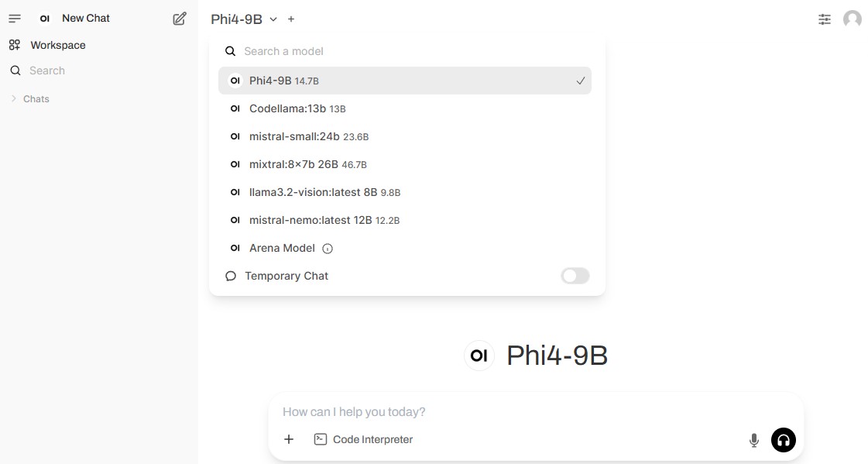
Task: Open the chat controls sliders icon
Action: [825, 19]
